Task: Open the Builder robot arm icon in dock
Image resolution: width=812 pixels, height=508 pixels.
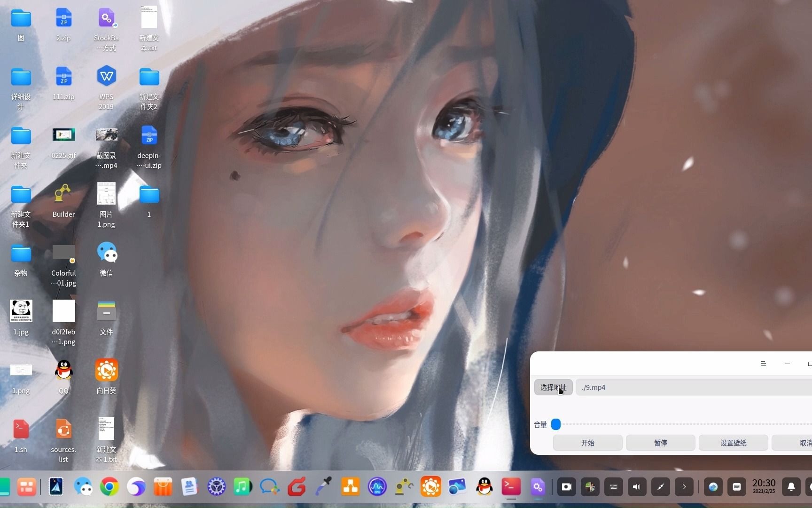Action: (404, 487)
